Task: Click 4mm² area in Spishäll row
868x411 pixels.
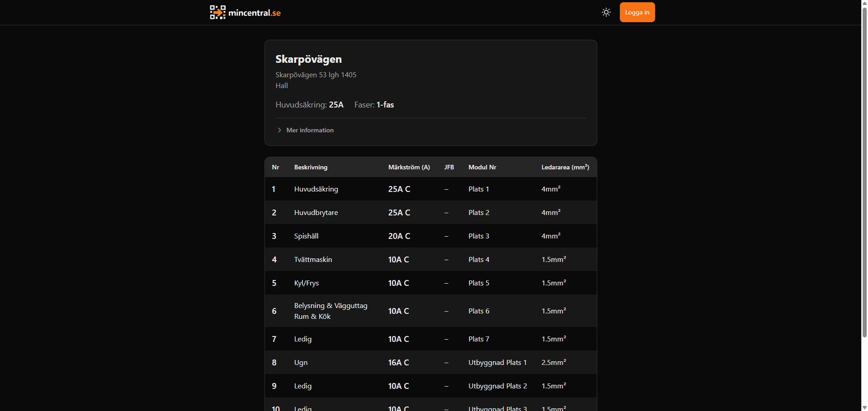Action: (x=551, y=236)
